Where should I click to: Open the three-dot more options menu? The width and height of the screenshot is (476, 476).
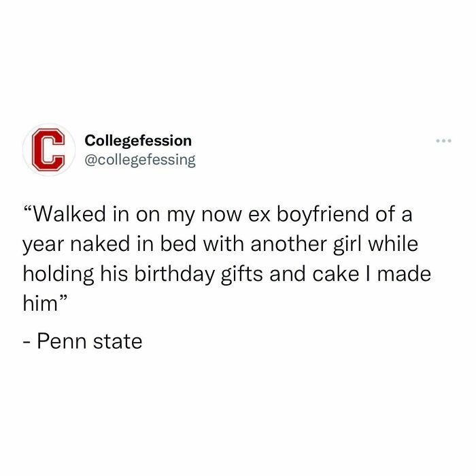[443, 141]
